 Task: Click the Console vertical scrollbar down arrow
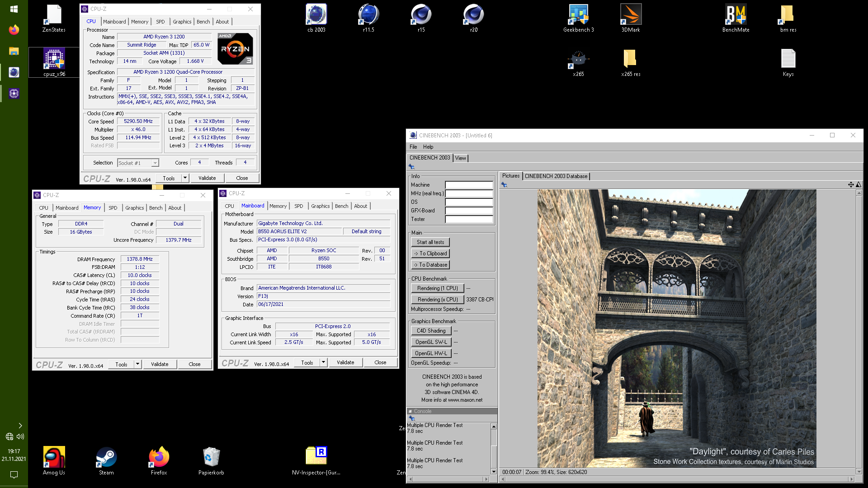[494, 472]
